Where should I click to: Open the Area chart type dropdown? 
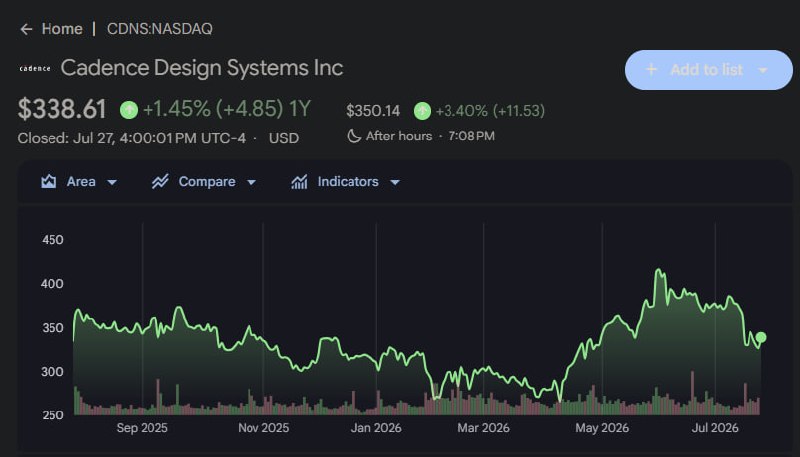112,182
